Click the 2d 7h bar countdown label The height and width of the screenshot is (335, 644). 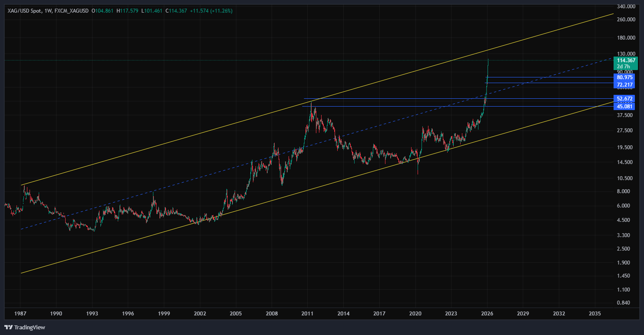point(623,67)
